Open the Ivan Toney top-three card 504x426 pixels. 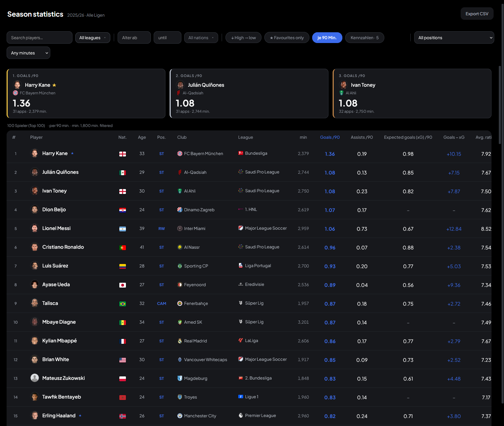coord(412,93)
